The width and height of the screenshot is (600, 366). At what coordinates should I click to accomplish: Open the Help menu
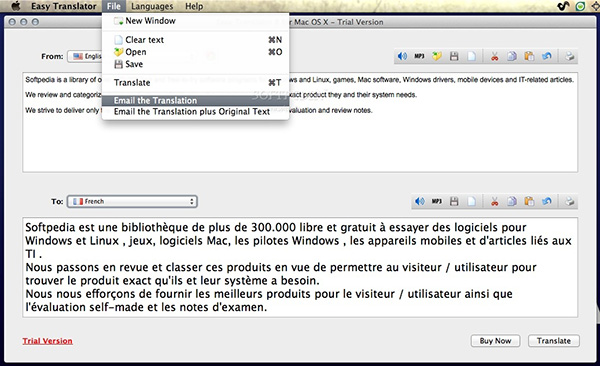194,6
